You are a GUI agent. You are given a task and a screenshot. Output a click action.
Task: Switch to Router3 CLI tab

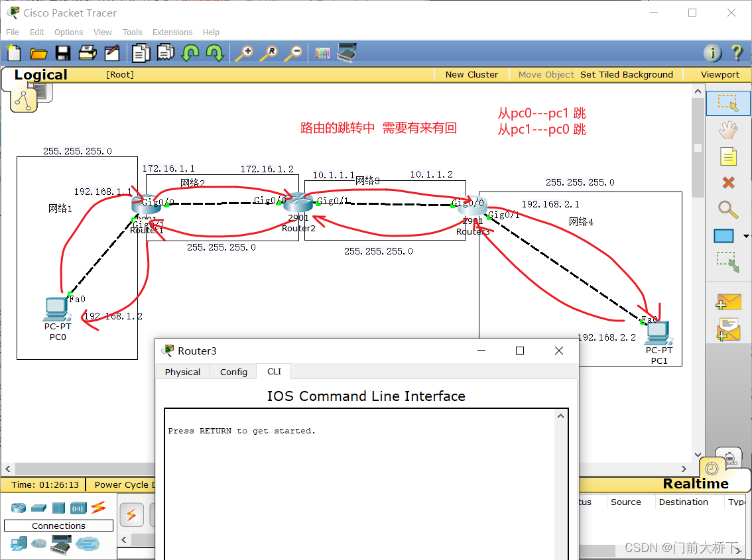tap(274, 371)
